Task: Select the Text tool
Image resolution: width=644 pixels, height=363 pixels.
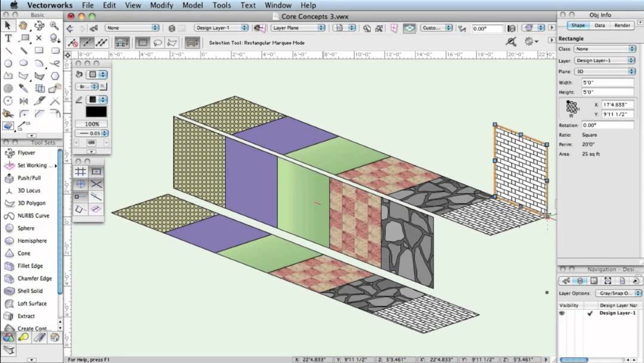Action: 8,38
